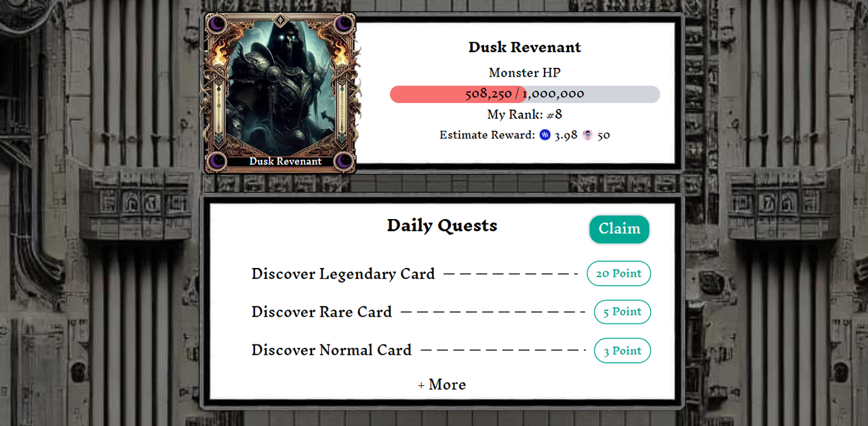Viewport: 868px width, 426px height.
Task: Expand the quest list with + More
Action: (442, 385)
